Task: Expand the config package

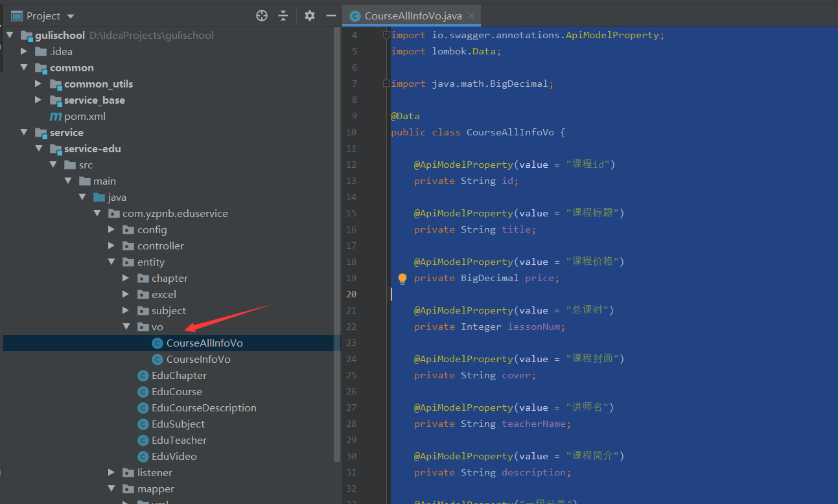Action: (111, 229)
